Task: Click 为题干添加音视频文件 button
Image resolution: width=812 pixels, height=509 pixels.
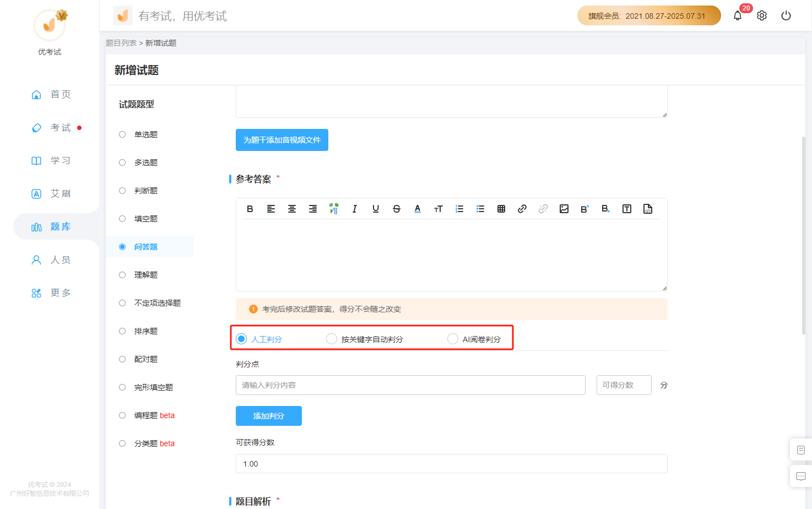Action: [282, 140]
